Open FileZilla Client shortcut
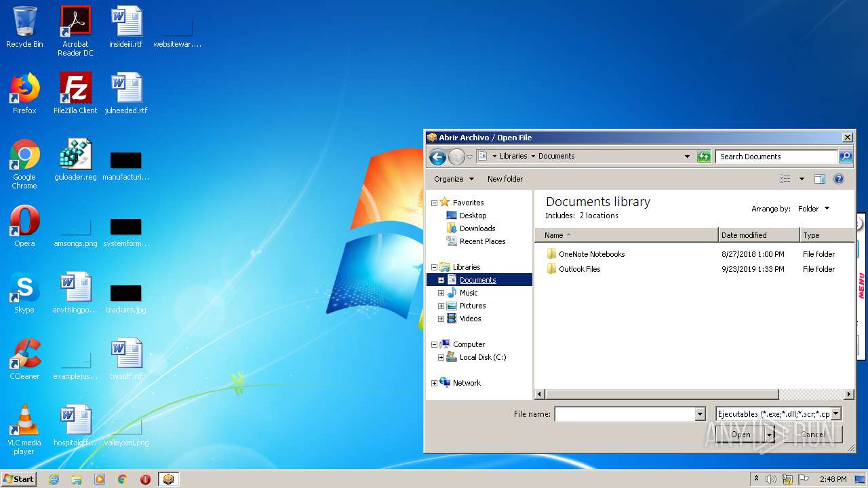 pyautogui.click(x=75, y=94)
